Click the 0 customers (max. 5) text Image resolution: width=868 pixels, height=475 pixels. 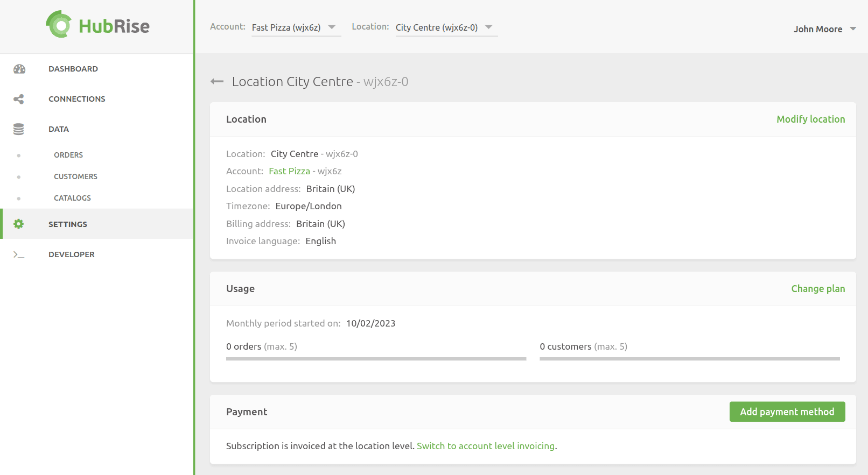[x=584, y=346]
